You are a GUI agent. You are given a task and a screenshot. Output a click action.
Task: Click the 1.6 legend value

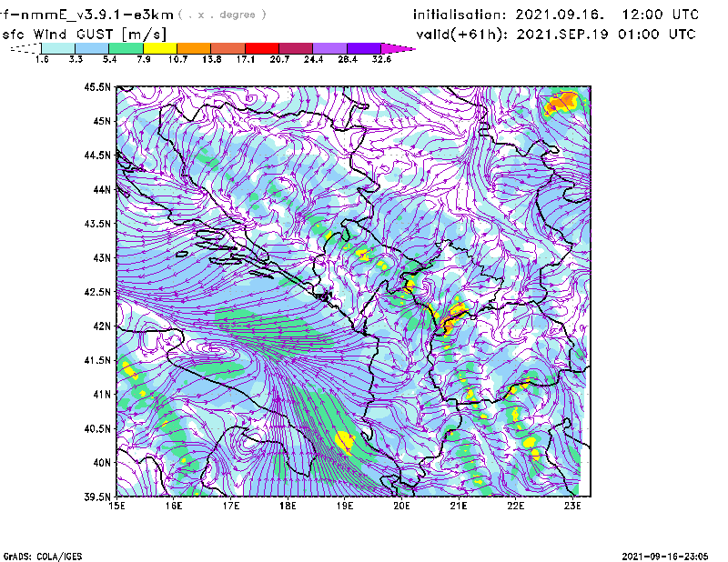42,59
